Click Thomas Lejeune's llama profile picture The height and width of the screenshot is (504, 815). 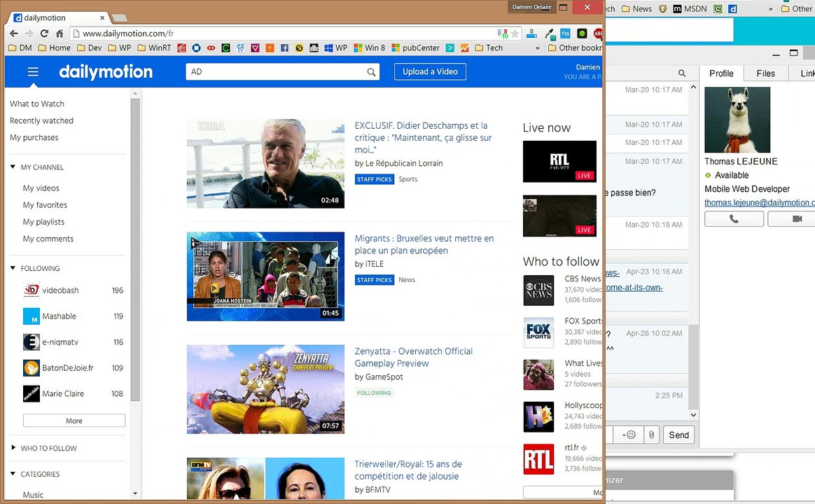737,120
